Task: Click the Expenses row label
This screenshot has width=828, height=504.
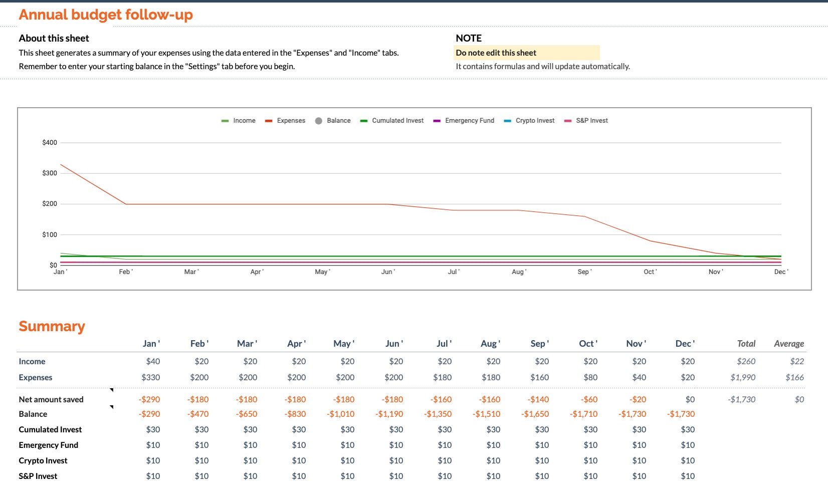Action: tap(35, 377)
